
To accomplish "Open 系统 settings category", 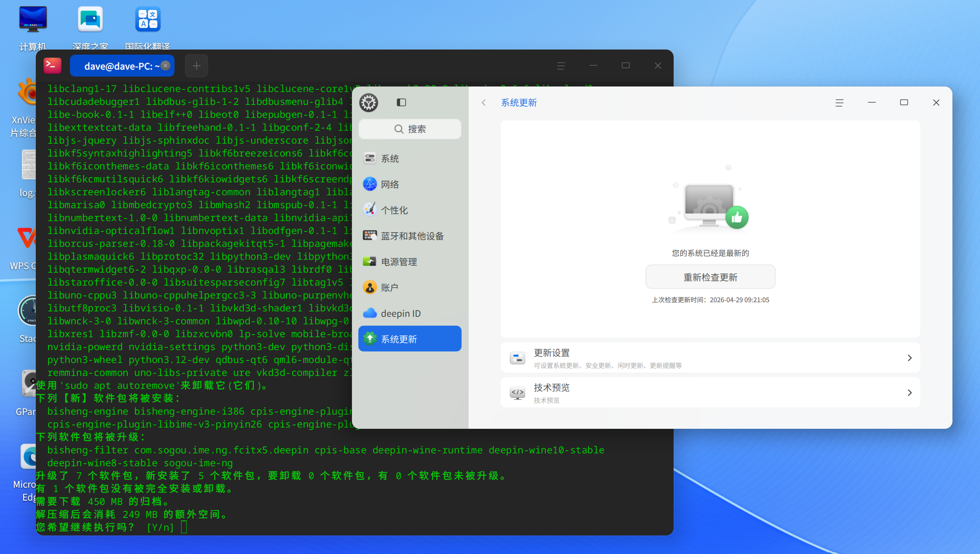I will (x=410, y=158).
